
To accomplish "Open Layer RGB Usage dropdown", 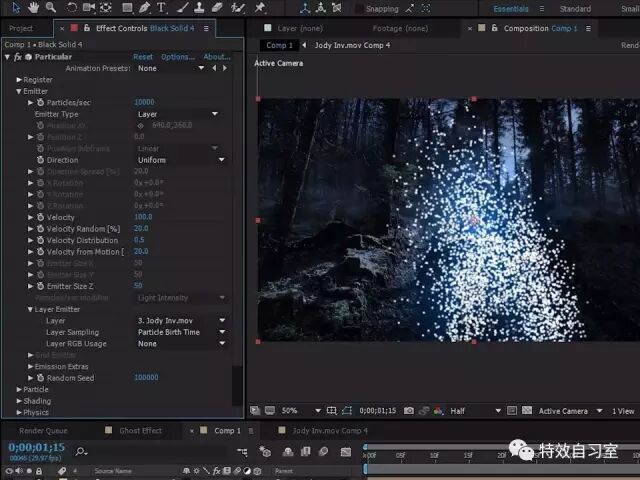I will pos(181,344).
